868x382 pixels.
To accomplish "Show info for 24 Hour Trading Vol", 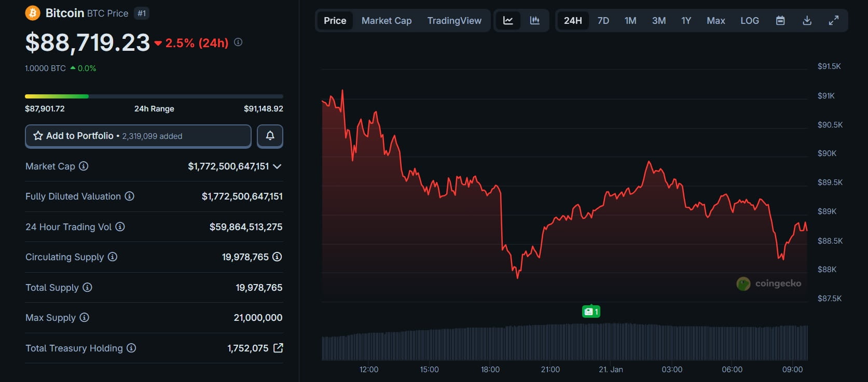I will (120, 227).
